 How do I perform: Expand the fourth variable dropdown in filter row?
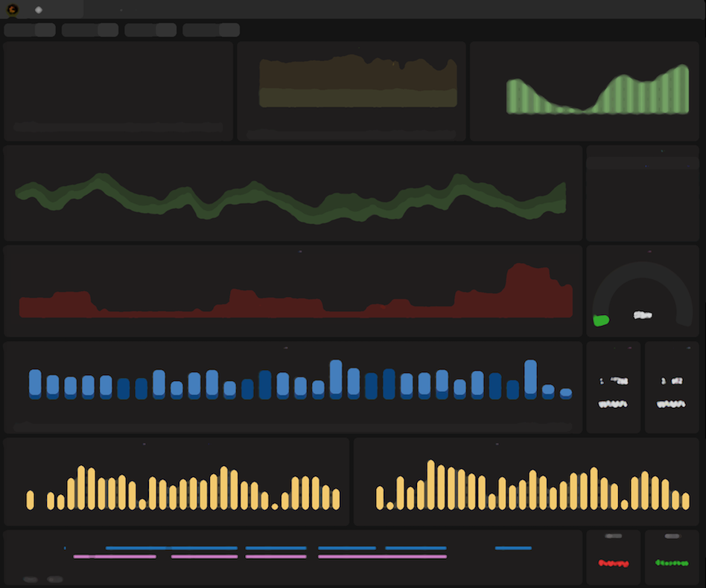pyautogui.click(x=211, y=30)
